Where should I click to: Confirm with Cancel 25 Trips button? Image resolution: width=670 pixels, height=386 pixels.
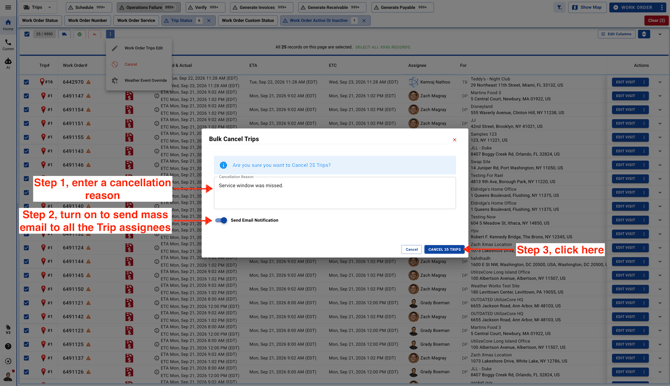click(x=444, y=249)
